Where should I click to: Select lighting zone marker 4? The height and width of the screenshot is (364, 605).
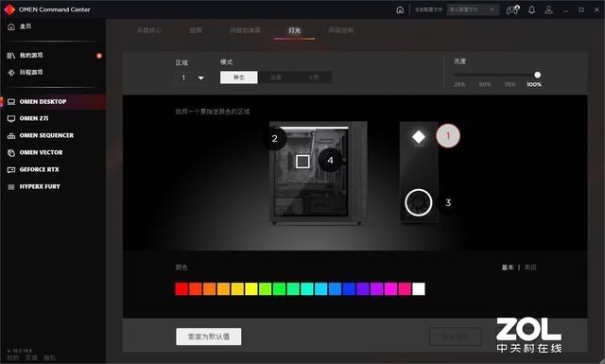(x=330, y=160)
